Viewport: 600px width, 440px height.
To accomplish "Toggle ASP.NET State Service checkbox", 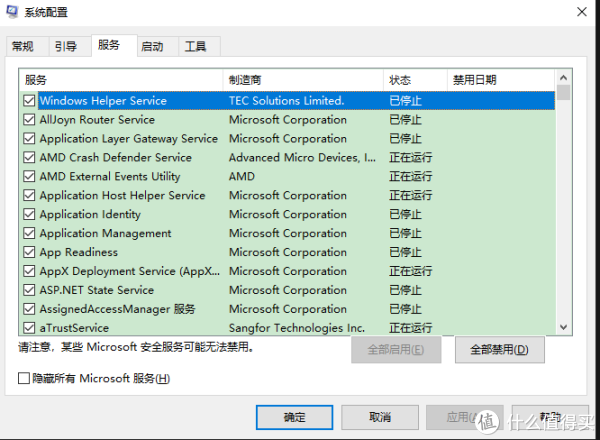I will tap(29, 290).
